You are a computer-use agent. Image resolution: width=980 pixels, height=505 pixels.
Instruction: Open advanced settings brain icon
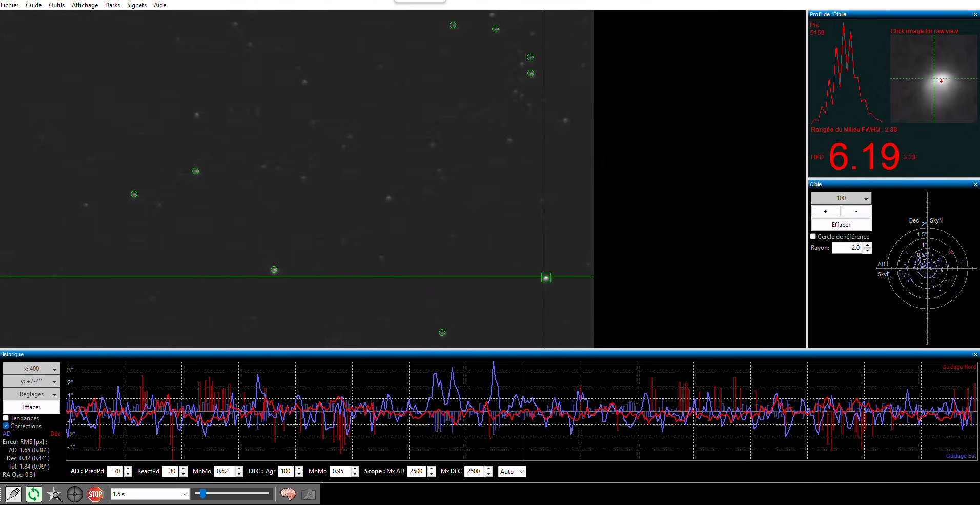288,494
